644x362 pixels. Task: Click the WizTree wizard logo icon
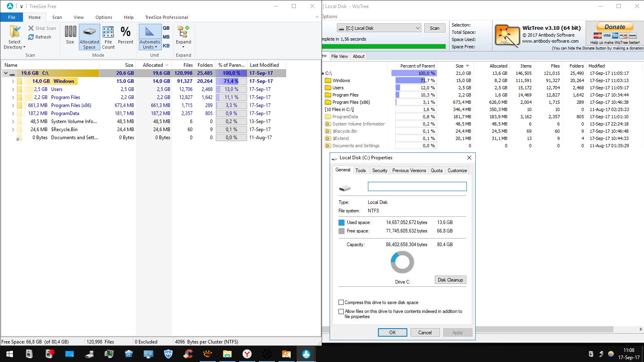507,36
